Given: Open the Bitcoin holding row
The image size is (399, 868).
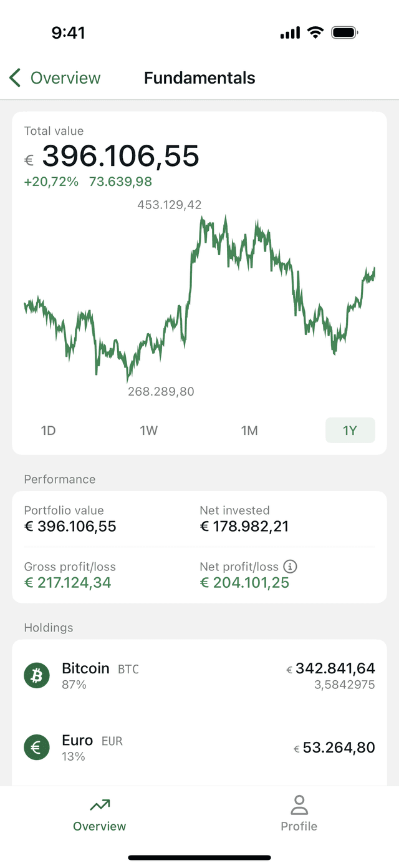Looking at the screenshot, I should pyautogui.click(x=199, y=676).
